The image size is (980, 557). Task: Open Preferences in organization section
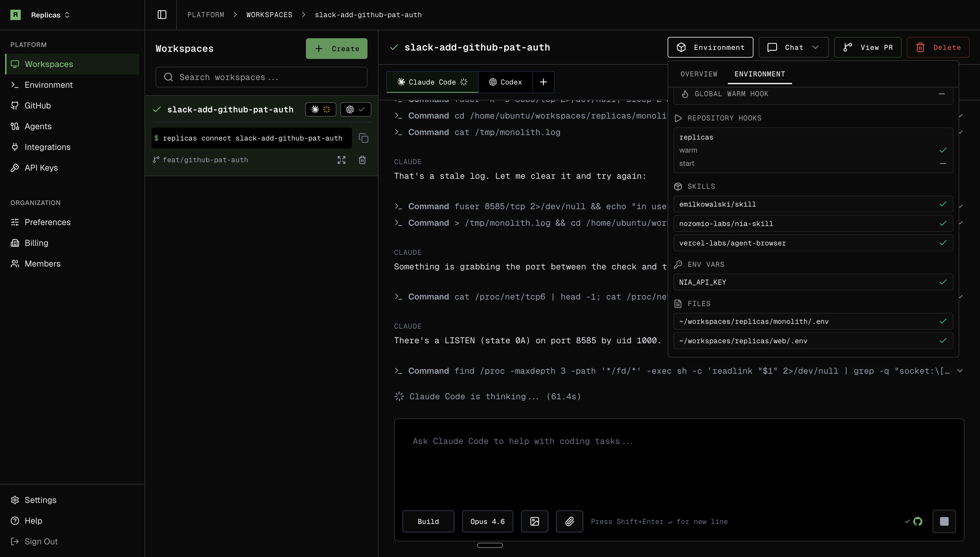tap(72, 222)
